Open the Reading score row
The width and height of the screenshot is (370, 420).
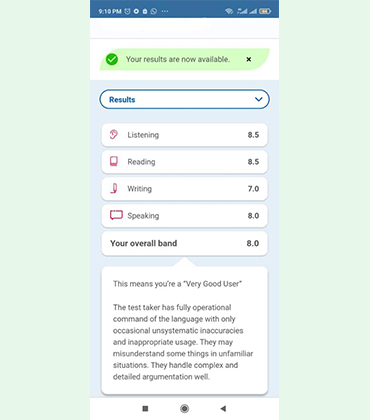coord(184,162)
